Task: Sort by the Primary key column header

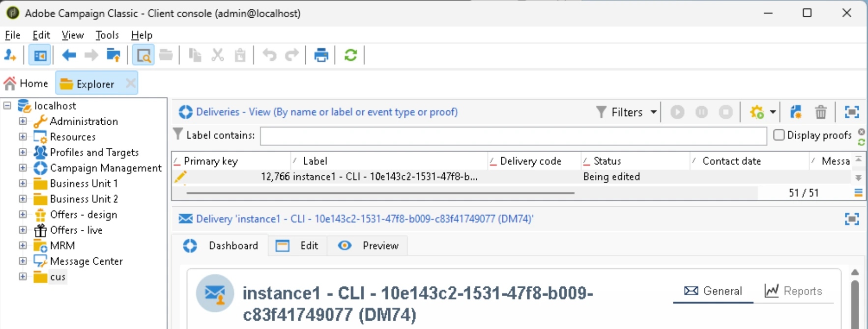Action: (x=231, y=161)
